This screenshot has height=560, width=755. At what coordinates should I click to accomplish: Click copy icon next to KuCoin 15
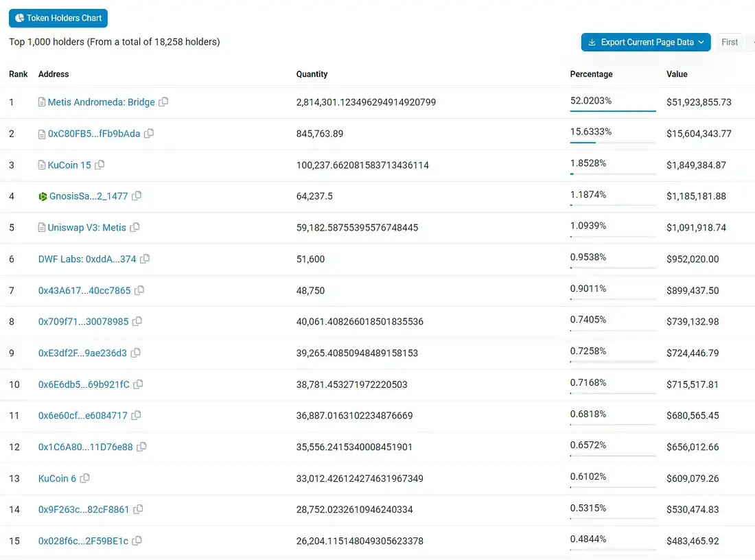tap(100, 165)
